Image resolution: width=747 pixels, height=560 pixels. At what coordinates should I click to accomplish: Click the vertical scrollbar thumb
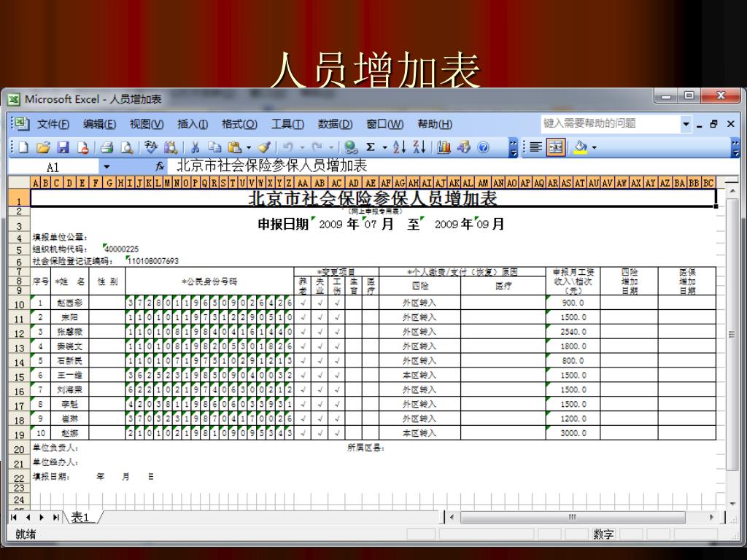[x=732, y=334]
